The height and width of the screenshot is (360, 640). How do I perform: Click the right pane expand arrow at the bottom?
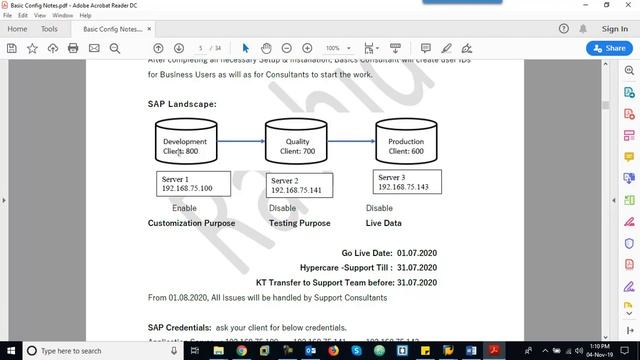[x=629, y=330]
